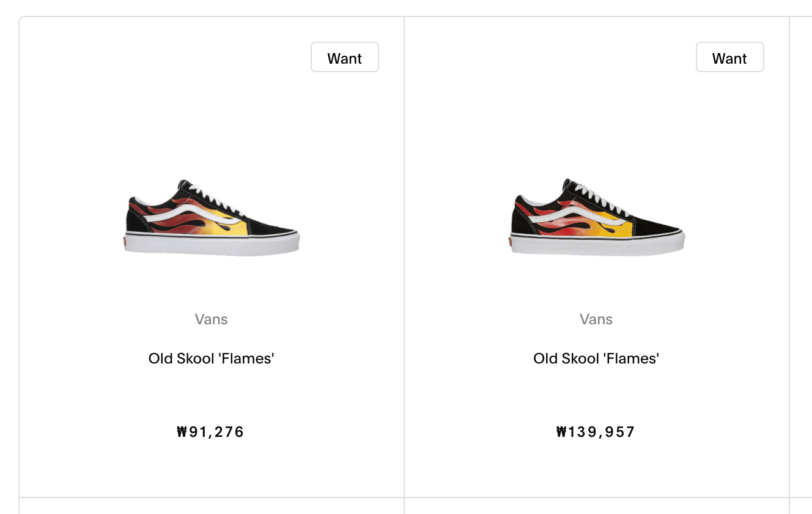The height and width of the screenshot is (514, 812).
Task: Select the lower-priced sneaker image
Action: coord(211,217)
